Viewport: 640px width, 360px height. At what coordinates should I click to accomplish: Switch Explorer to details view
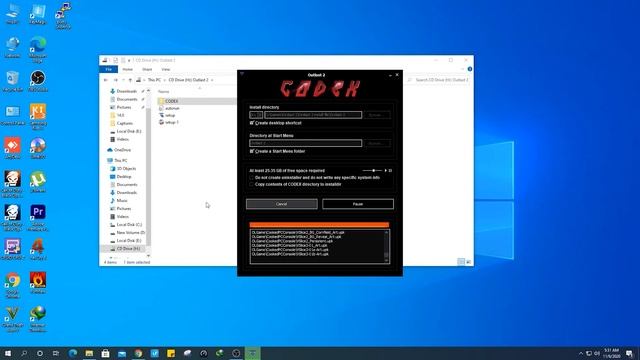click(461, 262)
